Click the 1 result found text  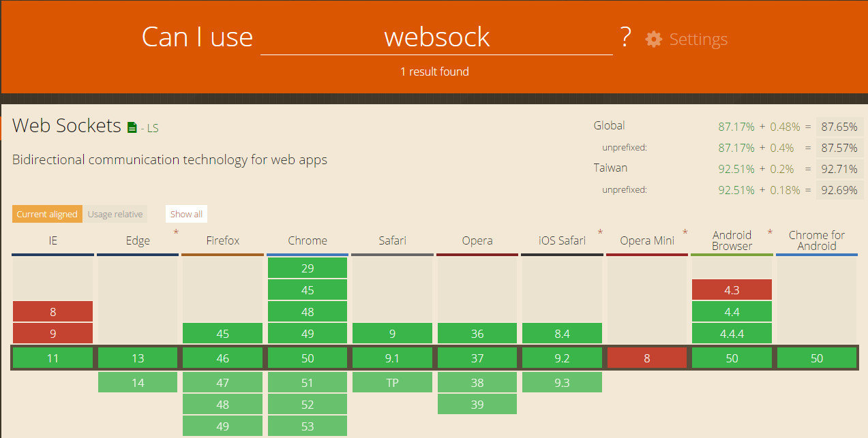[434, 72]
